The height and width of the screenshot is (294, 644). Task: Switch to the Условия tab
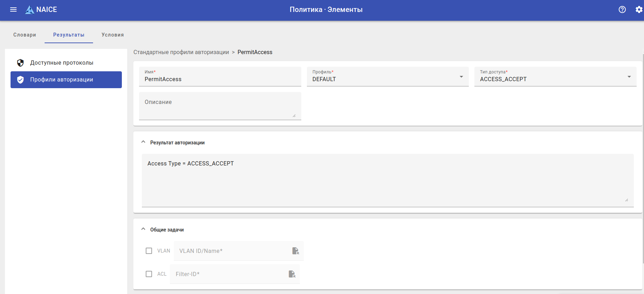coord(113,35)
